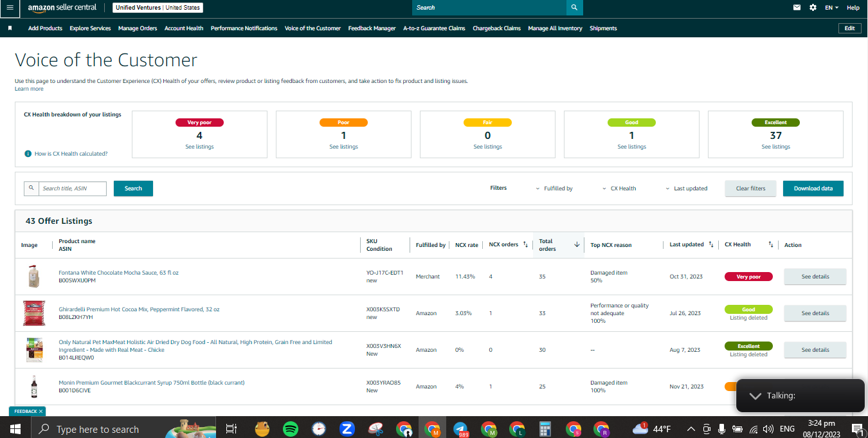The image size is (868, 438).
Task: Click the teal Search button
Action: pos(133,188)
